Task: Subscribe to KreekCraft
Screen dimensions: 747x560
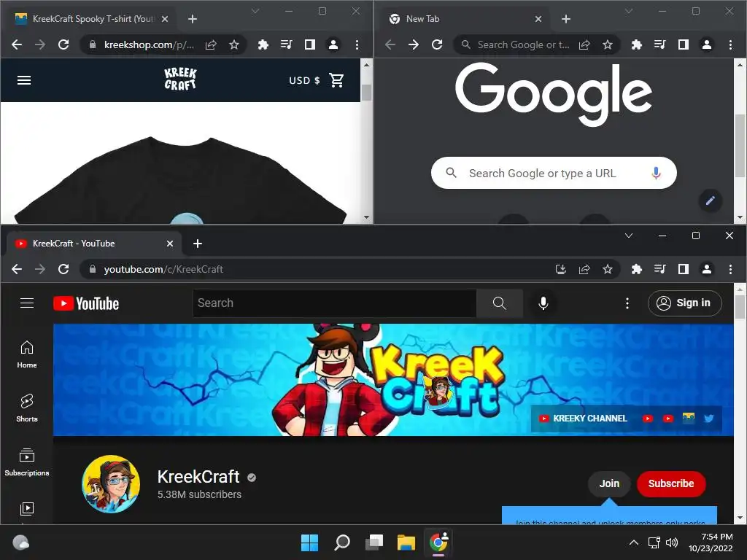Action: (671, 483)
